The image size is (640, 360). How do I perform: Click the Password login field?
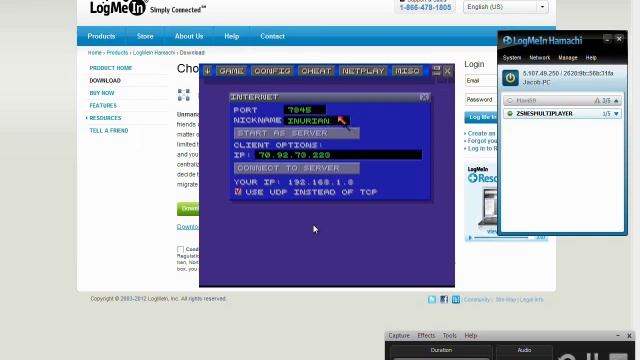481,100
